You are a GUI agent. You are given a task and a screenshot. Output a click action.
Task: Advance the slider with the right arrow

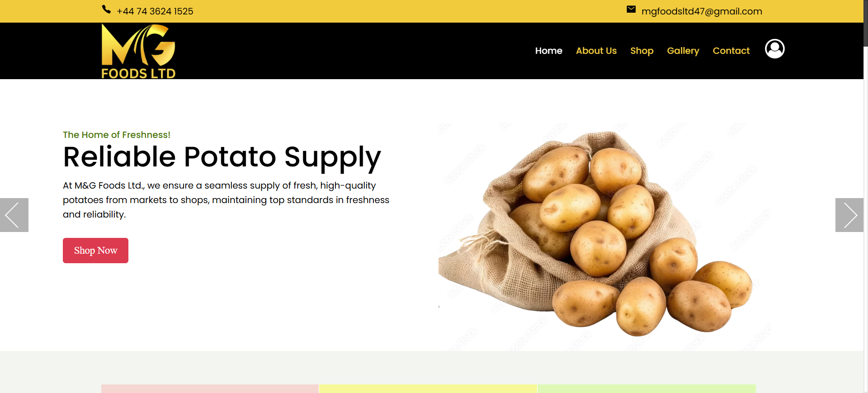coord(849,215)
